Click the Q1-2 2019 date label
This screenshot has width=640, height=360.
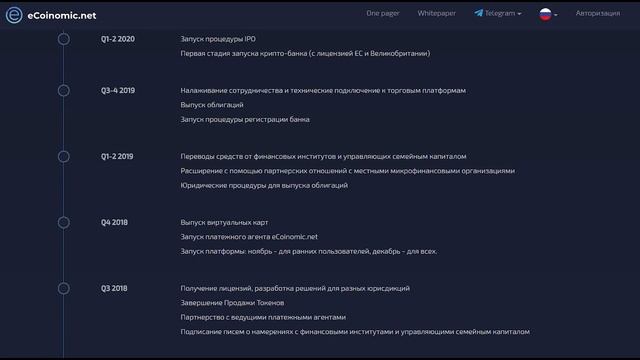click(117, 156)
